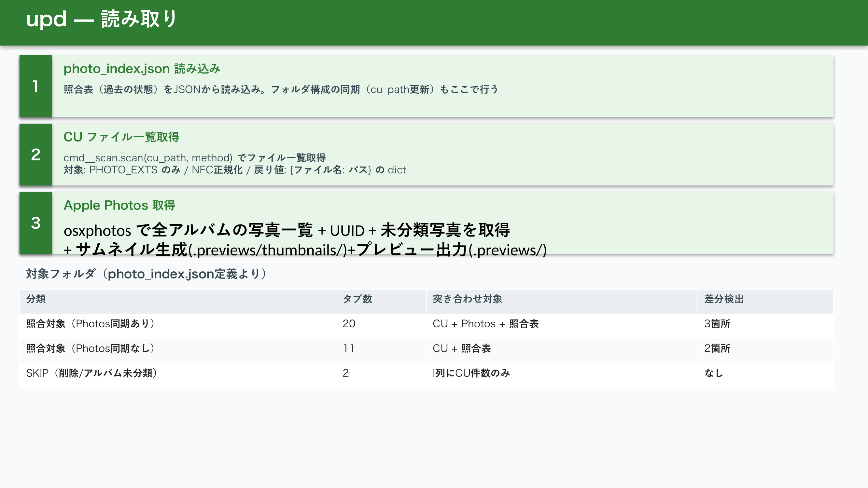The height and width of the screenshot is (488, 868).
Task: Click the '差分検出' column header
Action: click(x=723, y=299)
